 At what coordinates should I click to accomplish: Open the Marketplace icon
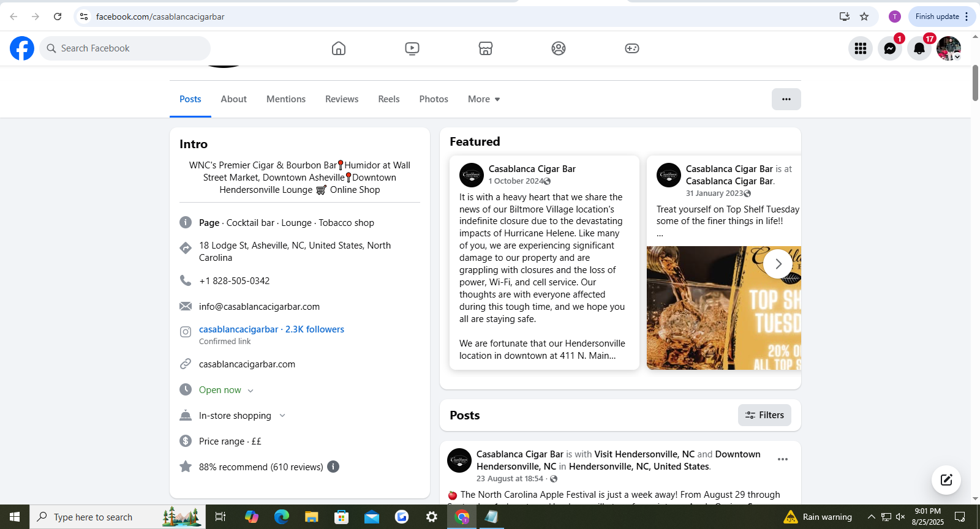point(486,48)
